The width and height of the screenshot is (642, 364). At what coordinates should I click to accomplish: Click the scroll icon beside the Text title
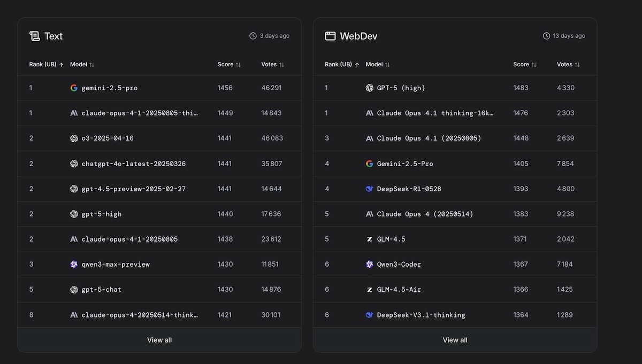coord(35,36)
